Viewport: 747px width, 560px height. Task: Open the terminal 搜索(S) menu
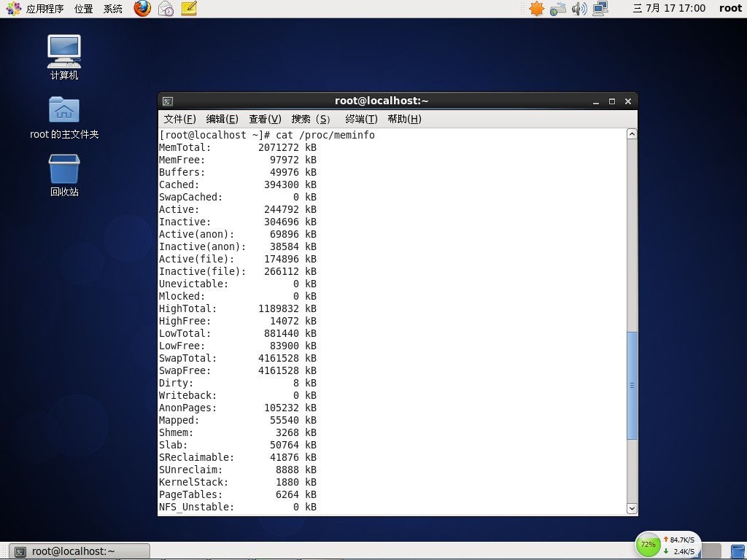point(311,119)
